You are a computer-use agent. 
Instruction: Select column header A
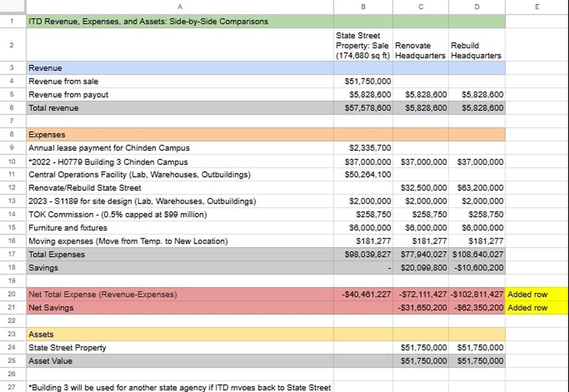pyautogui.click(x=180, y=7)
